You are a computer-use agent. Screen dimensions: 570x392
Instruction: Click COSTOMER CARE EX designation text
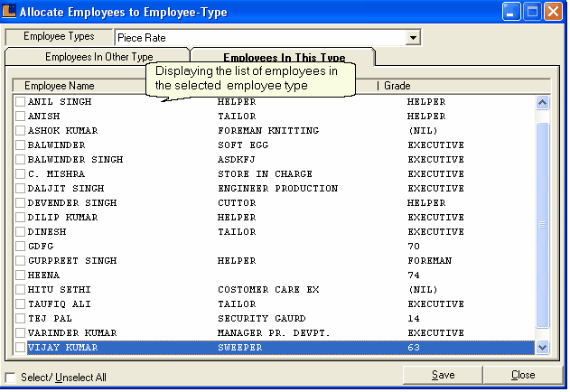pyautogui.click(x=268, y=289)
